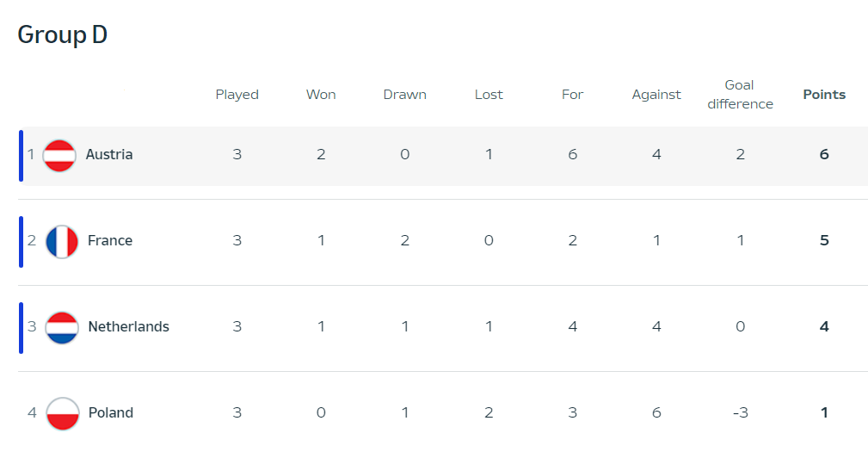Click the Drawn column header
868x452 pixels.
(x=404, y=95)
